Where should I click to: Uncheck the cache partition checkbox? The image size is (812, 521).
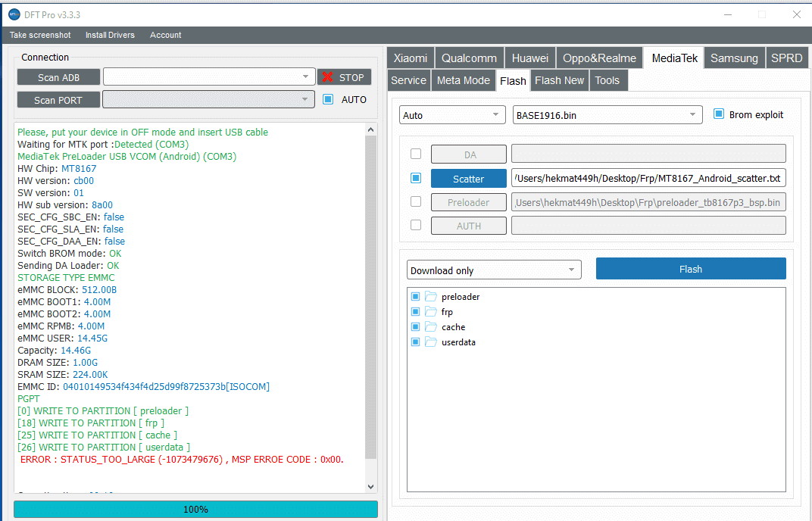click(415, 327)
